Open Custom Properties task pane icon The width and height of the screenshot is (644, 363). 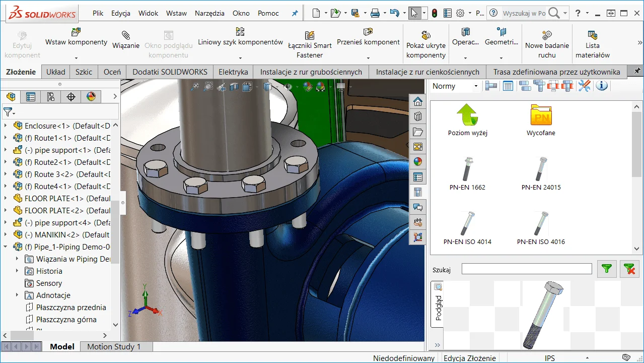tap(417, 177)
